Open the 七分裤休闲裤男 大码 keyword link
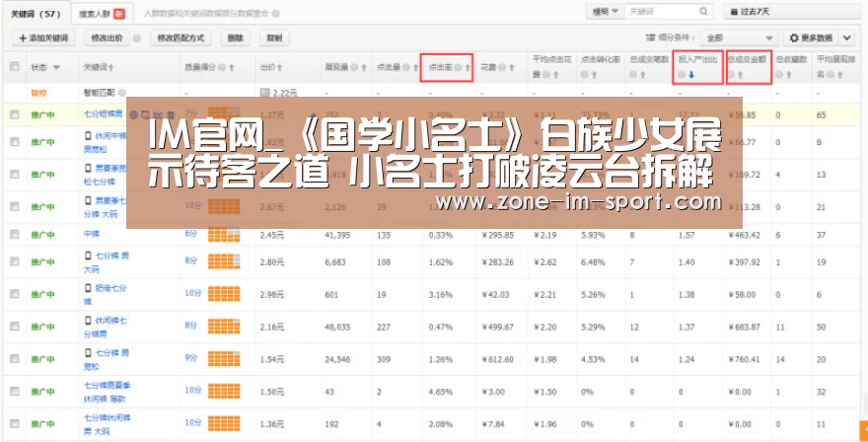868x442 pixels. coord(107,424)
